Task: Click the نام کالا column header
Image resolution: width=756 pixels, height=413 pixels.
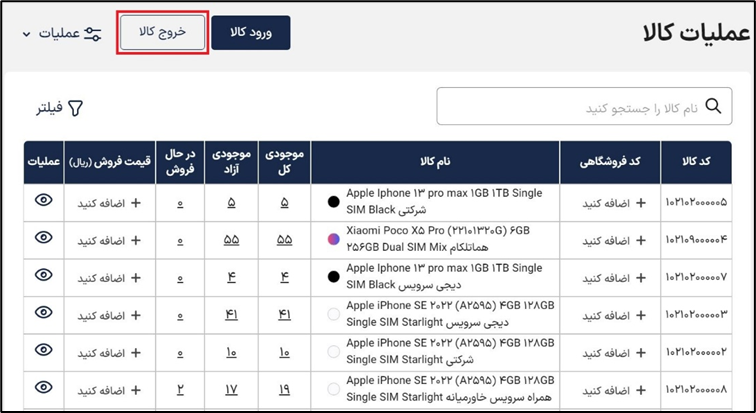Action: [x=435, y=162]
